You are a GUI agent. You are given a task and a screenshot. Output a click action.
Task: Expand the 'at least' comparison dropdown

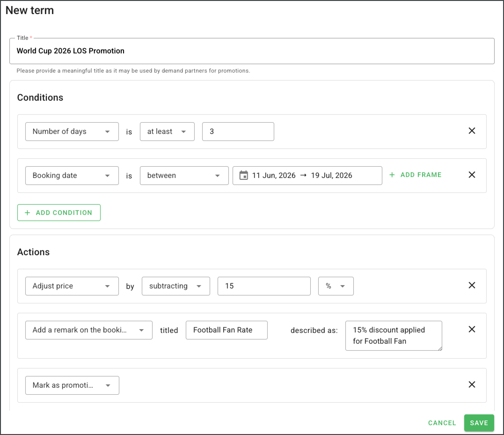(x=167, y=132)
